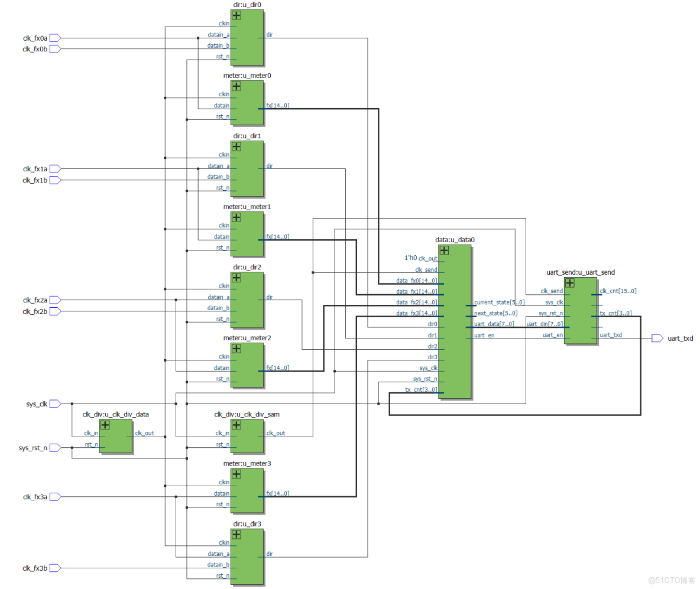The height and width of the screenshot is (589, 700).
Task: Click the dir output pin of u_dir2
Action: tap(269, 297)
